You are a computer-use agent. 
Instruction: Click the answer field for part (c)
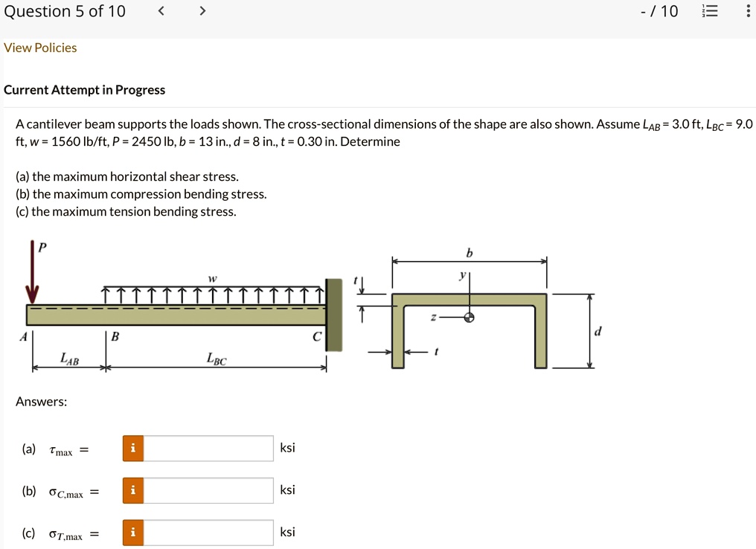pyautogui.click(x=208, y=533)
